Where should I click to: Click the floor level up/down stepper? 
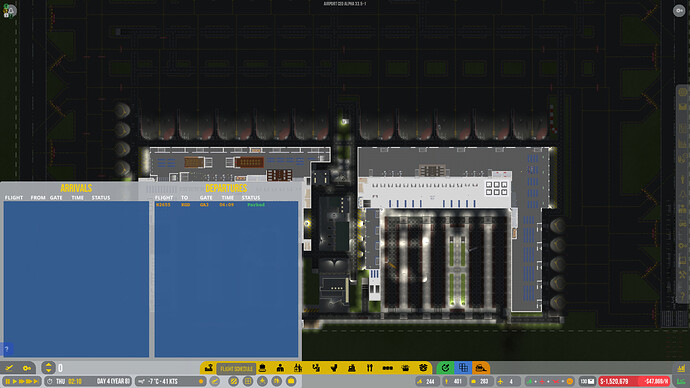click(x=48, y=368)
